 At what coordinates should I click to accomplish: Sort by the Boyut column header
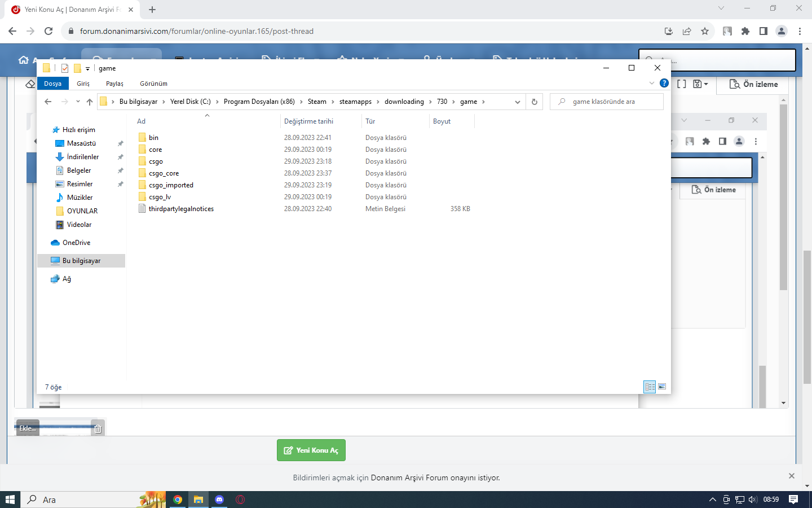click(451, 121)
